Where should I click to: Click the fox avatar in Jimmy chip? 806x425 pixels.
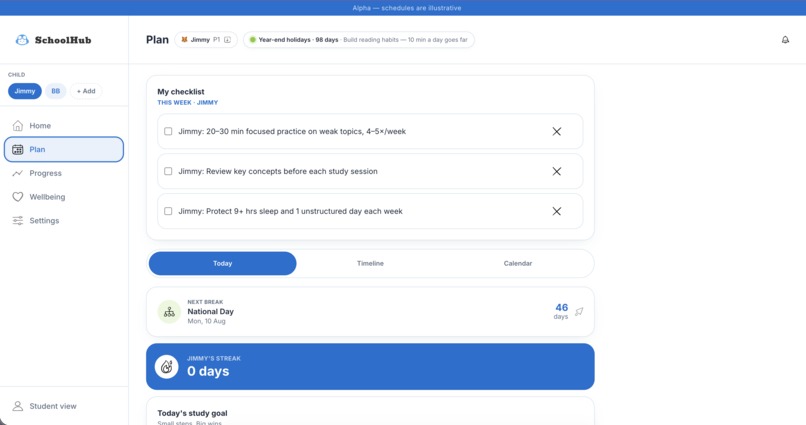184,40
